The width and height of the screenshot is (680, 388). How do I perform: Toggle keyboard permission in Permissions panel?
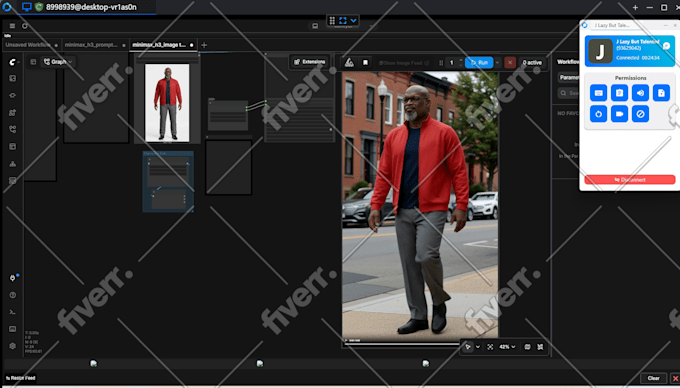[x=598, y=93]
